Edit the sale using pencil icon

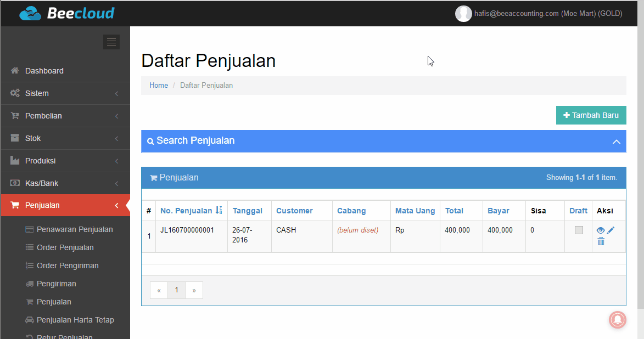pyautogui.click(x=611, y=230)
